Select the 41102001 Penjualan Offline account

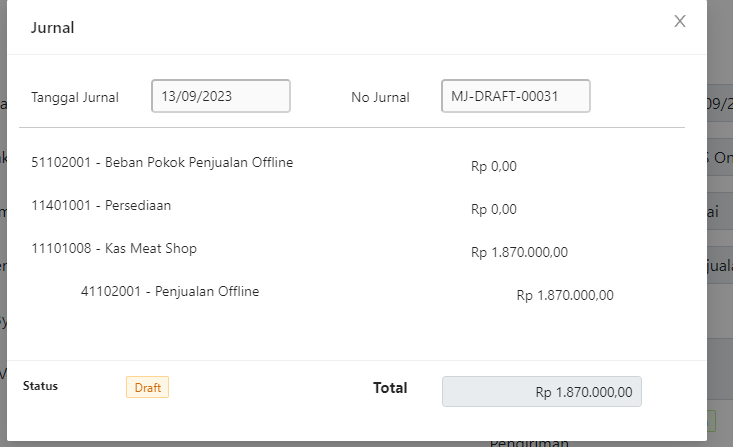(x=170, y=291)
